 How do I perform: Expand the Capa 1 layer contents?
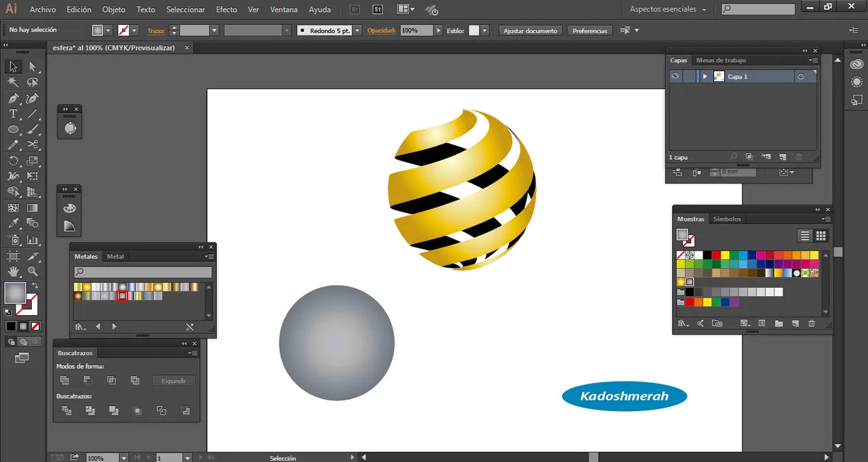705,77
